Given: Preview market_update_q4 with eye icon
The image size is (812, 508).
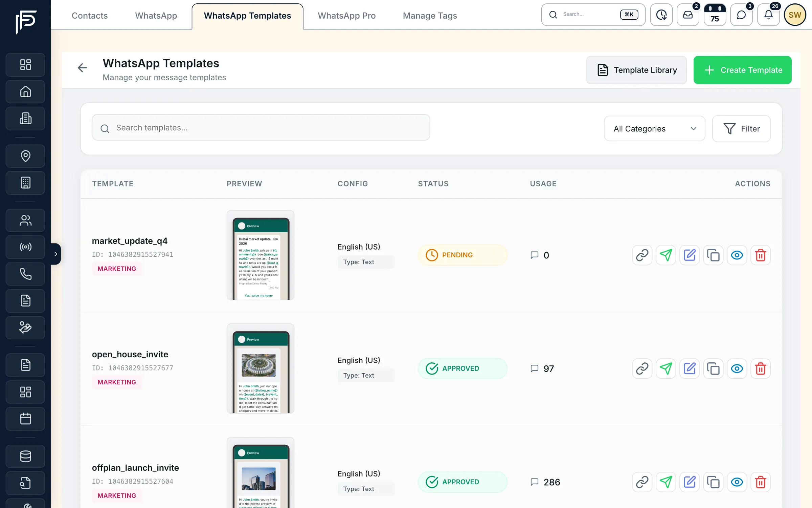Looking at the screenshot, I should tap(737, 255).
